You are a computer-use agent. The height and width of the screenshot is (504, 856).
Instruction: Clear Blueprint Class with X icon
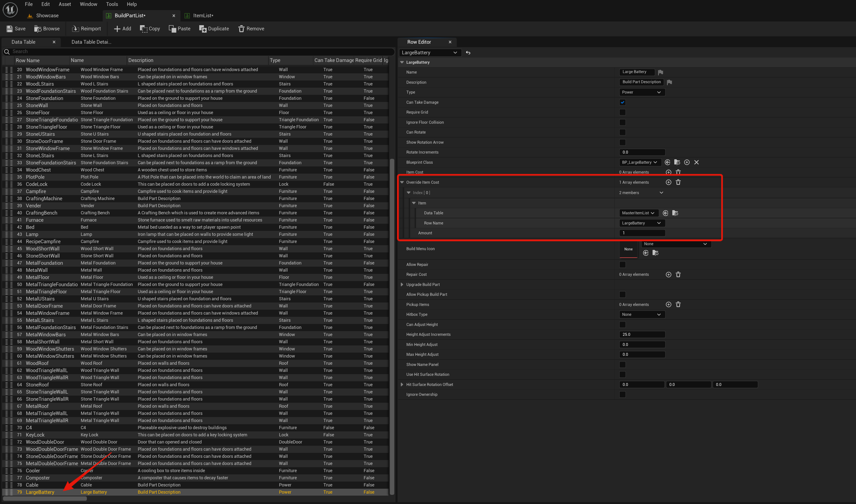coord(696,162)
